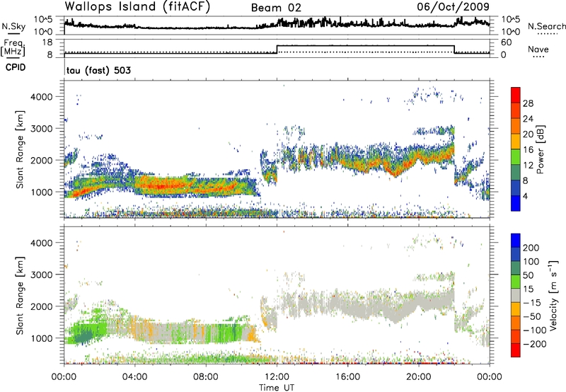
Task: Click the "-100" label on Velocity color bar
Action: tap(535, 330)
